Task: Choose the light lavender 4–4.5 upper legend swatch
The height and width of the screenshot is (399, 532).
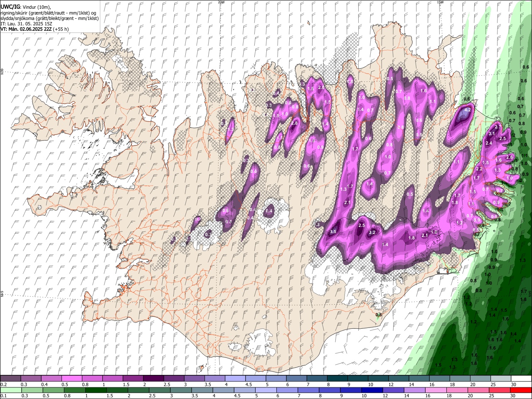Action: (235, 379)
